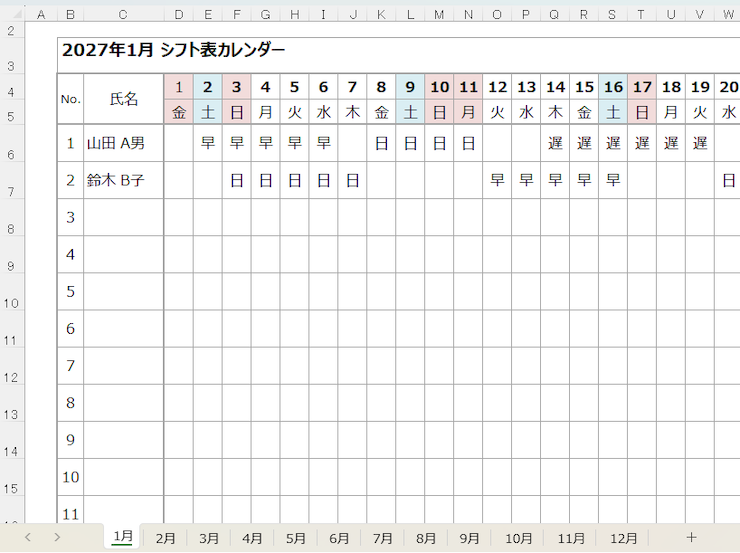This screenshot has height=553, width=740.
Task: Go to the 8月 sheet tab
Action: tap(426, 538)
